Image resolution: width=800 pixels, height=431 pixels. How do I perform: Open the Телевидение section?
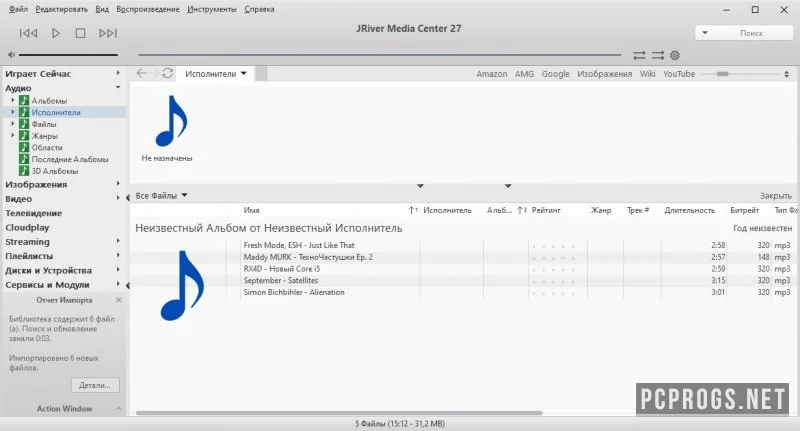pyautogui.click(x=33, y=213)
